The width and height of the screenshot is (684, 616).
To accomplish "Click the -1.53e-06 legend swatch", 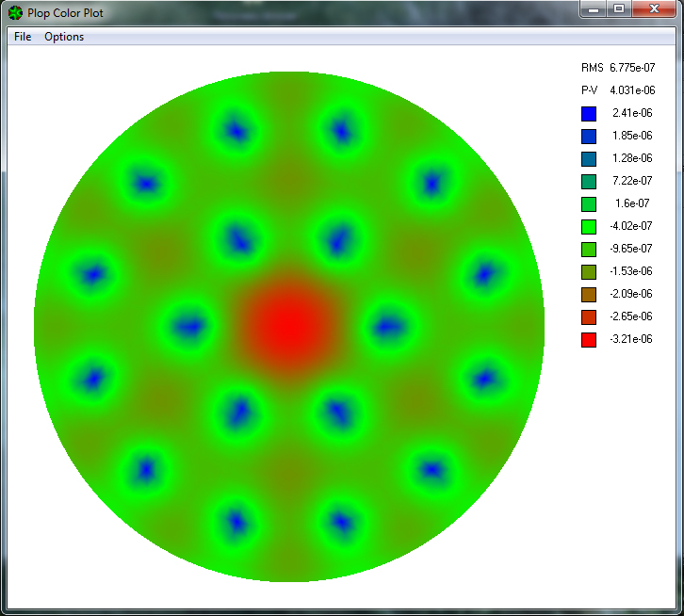I will 589,272.
